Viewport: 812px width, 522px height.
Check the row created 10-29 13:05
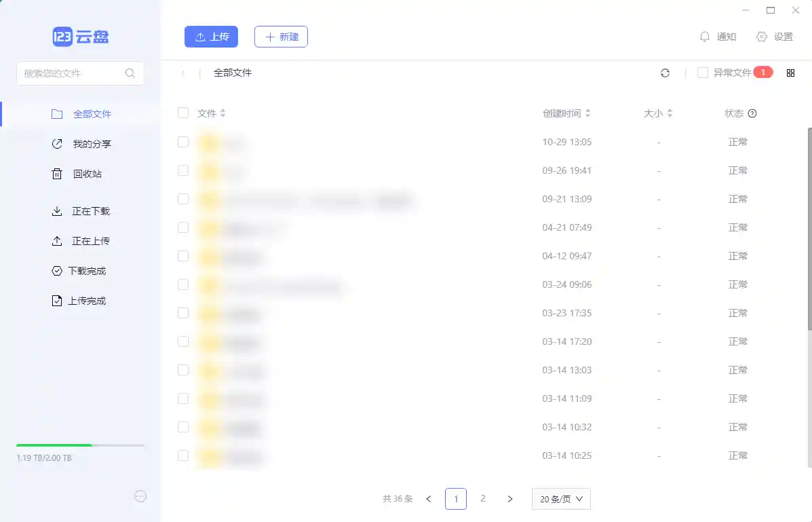pos(183,142)
